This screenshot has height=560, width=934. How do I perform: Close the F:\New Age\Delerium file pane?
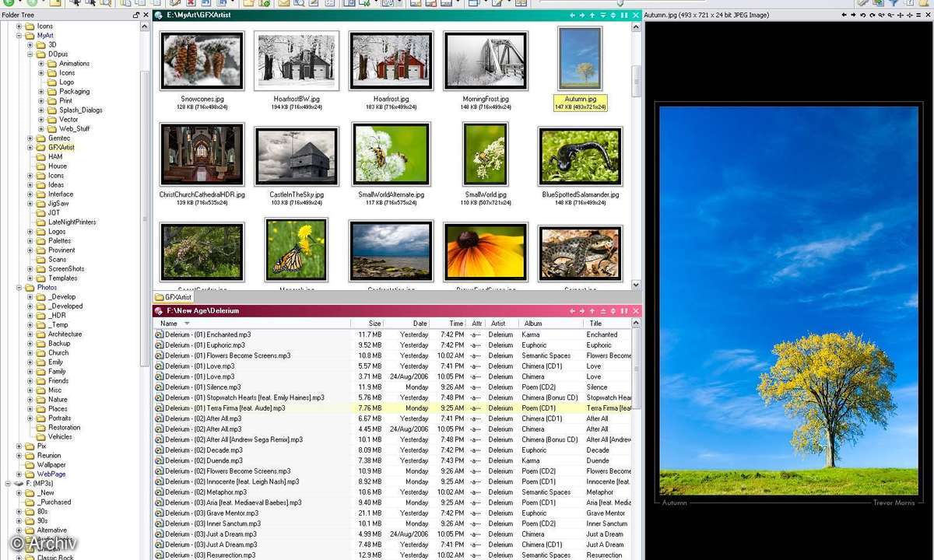tap(635, 310)
